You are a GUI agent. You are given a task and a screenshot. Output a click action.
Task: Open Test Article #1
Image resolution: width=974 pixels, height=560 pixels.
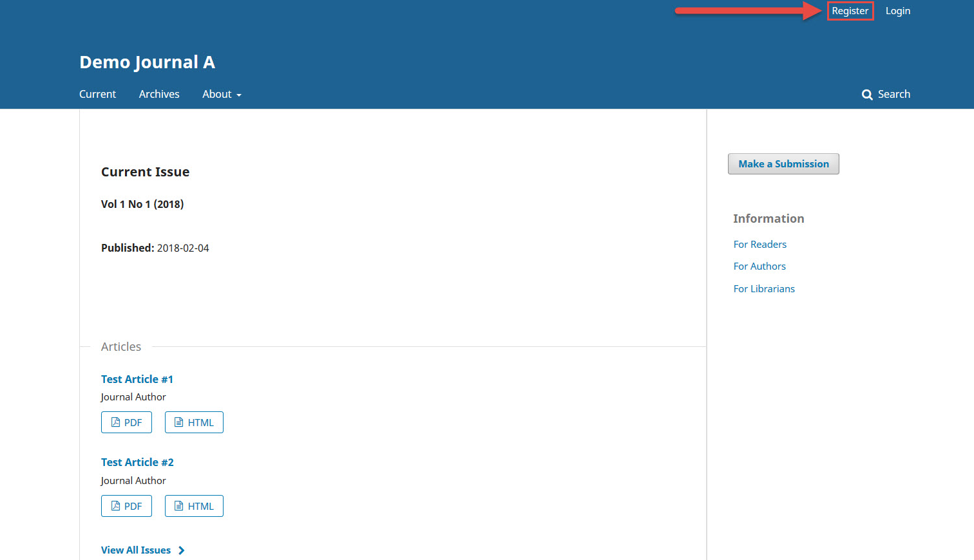point(137,379)
